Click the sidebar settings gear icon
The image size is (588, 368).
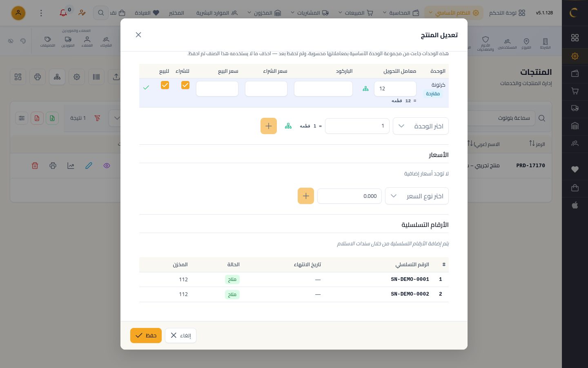575,56
